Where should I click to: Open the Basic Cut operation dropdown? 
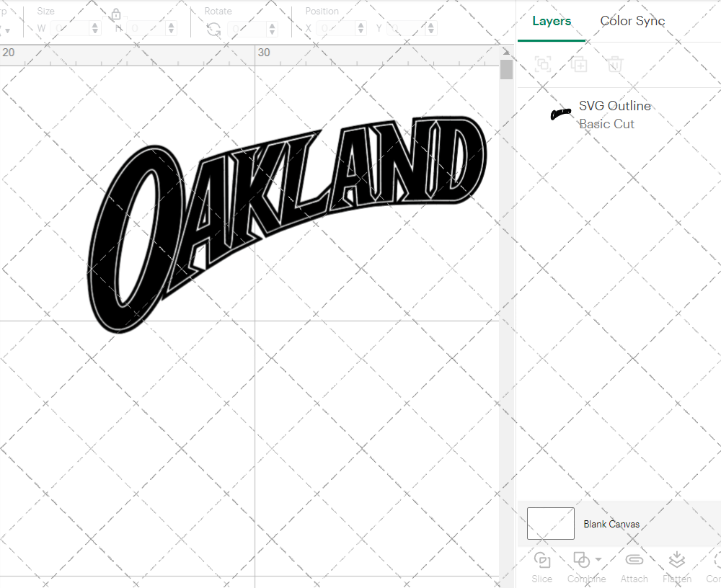(608, 124)
